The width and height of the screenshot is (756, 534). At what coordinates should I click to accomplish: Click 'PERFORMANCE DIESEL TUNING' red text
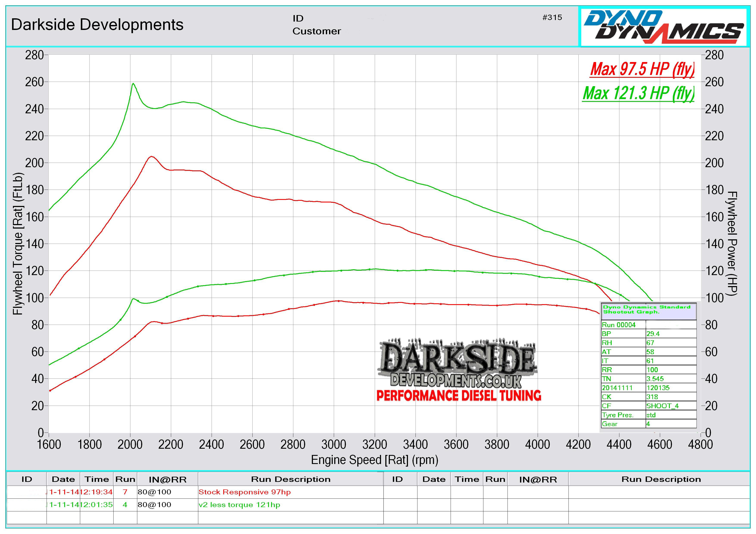pos(459,395)
